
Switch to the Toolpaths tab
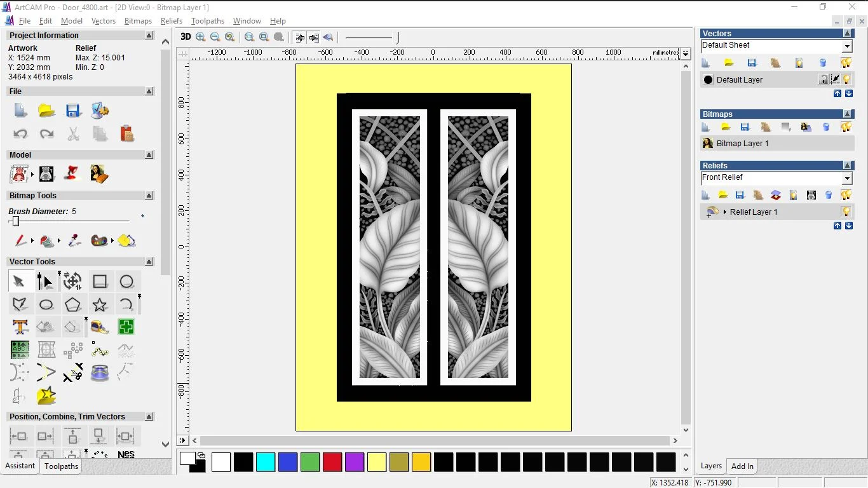pos(61,466)
